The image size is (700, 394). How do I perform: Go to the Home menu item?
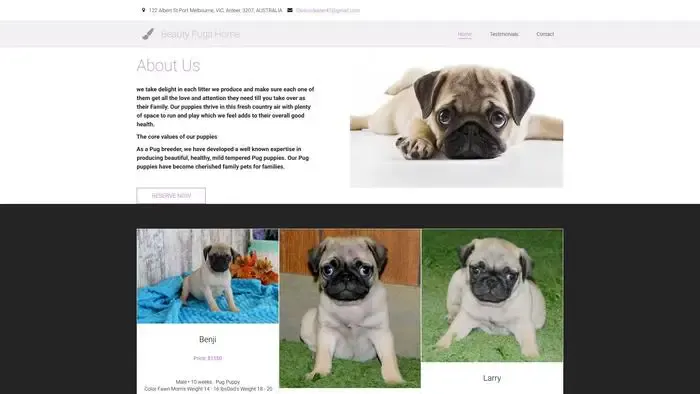click(x=464, y=34)
